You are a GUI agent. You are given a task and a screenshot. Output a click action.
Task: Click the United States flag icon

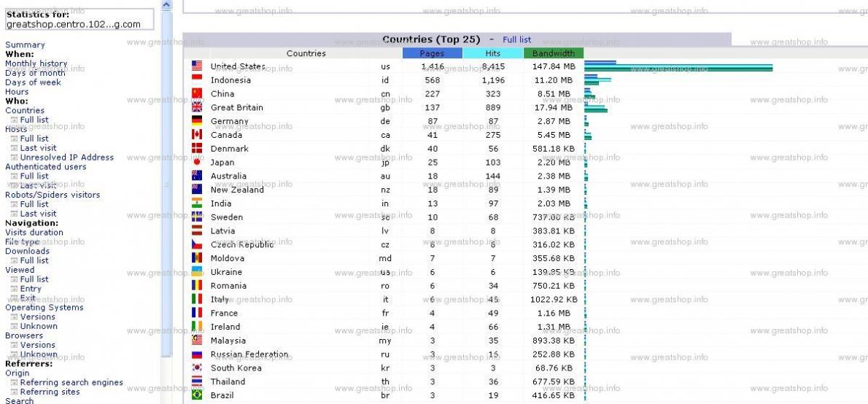[196, 66]
